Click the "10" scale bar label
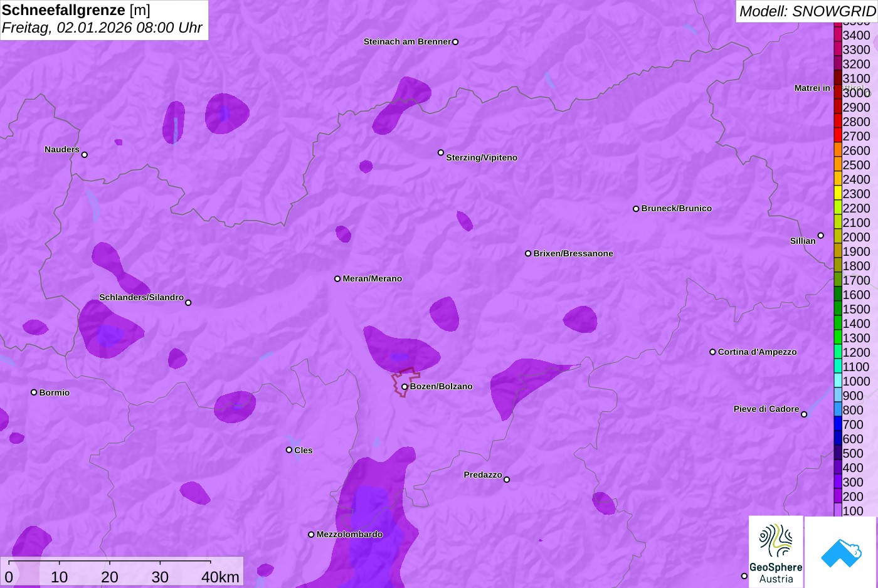Viewport: 878px width, 588px height. click(59, 577)
